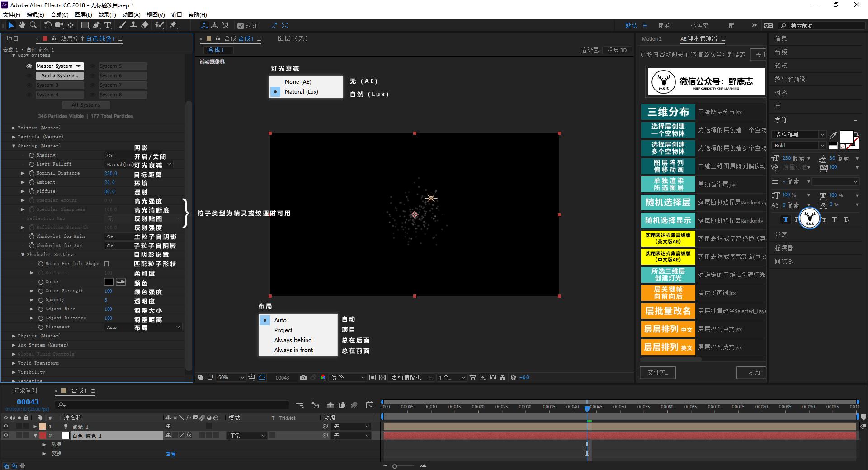The image size is (868, 470).
Task: Select the Horizontal Type tool
Action: (108, 25)
